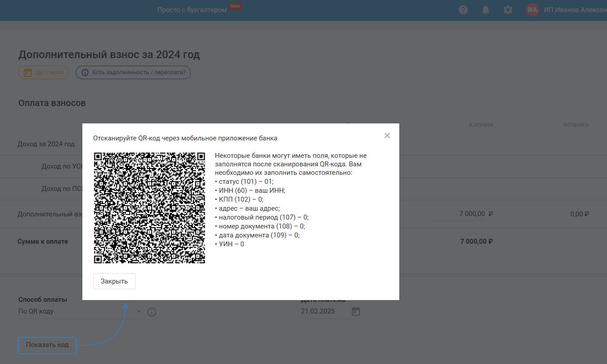The width and height of the screenshot is (607, 364).
Task: Click the QR code image
Action: (150, 208)
